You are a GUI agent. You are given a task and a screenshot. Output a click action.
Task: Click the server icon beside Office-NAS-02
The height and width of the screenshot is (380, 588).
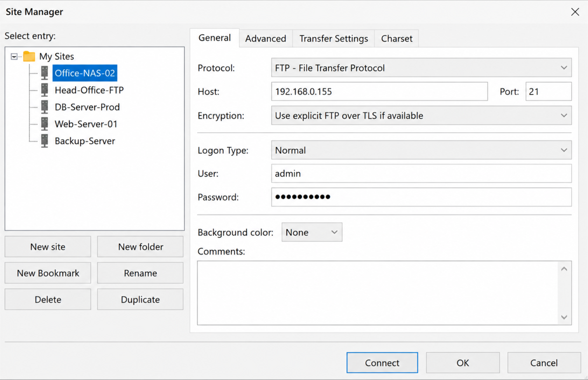pos(45,73)
